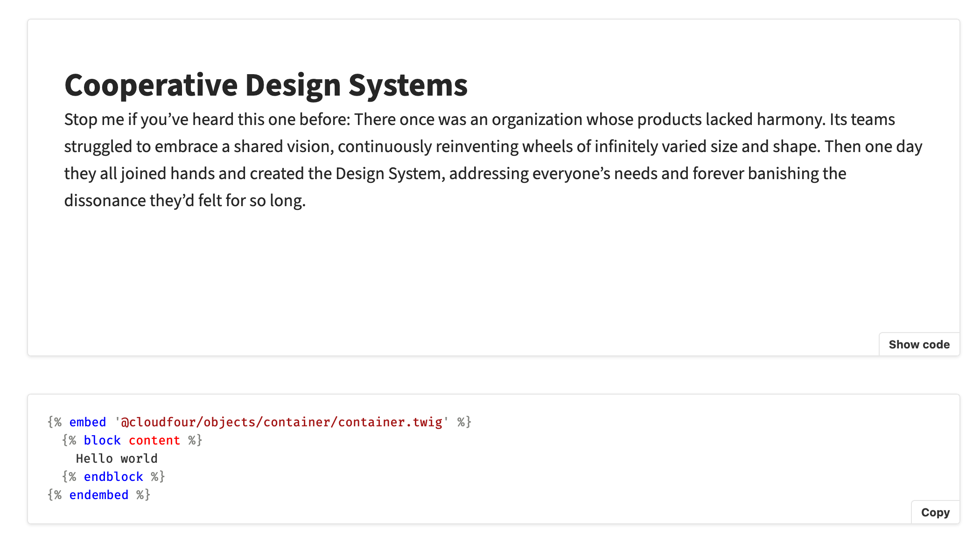Click the Show code button

click(x=919, y=344)
